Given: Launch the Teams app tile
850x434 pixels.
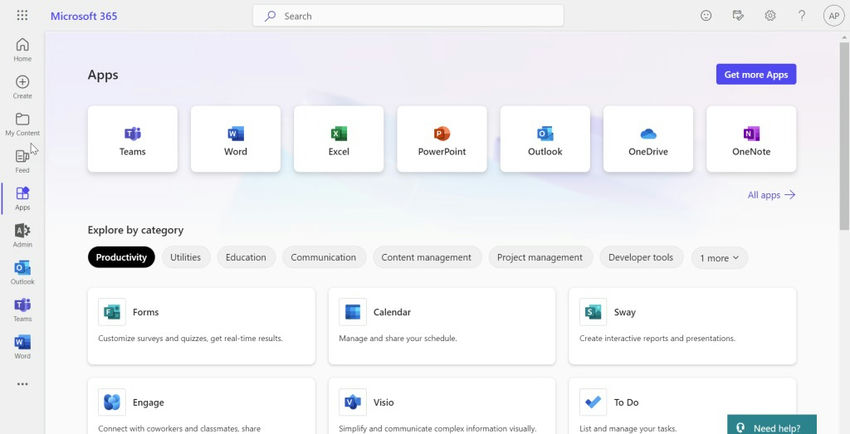Looking at the screenshot, I should (133, 139).
